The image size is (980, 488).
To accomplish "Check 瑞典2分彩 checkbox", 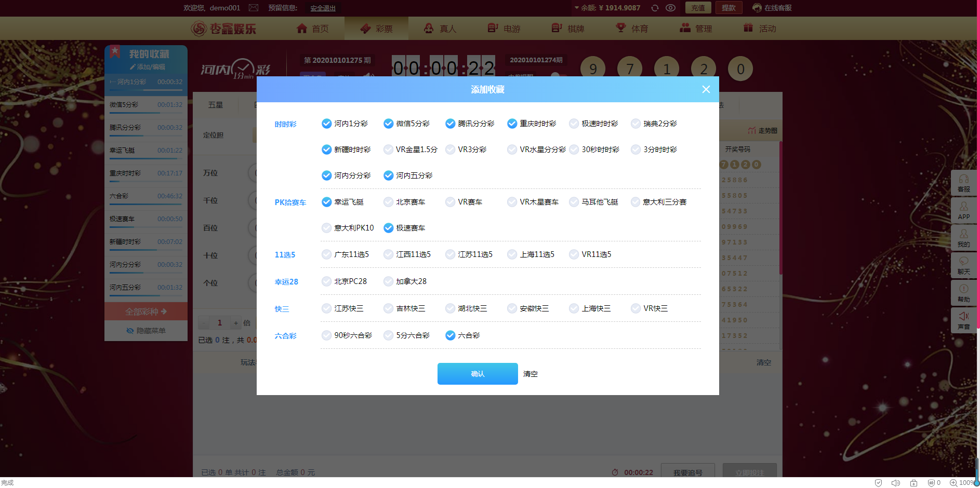I will (635, 124).
